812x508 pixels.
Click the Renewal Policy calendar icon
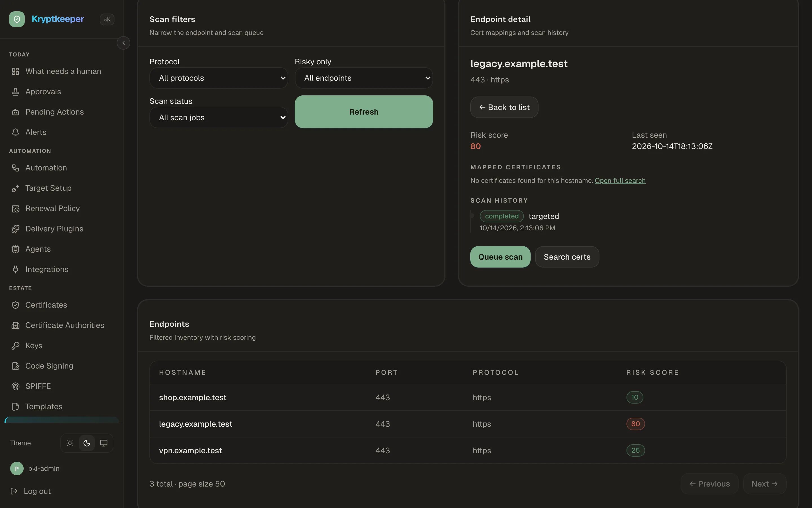click(16, 209)
